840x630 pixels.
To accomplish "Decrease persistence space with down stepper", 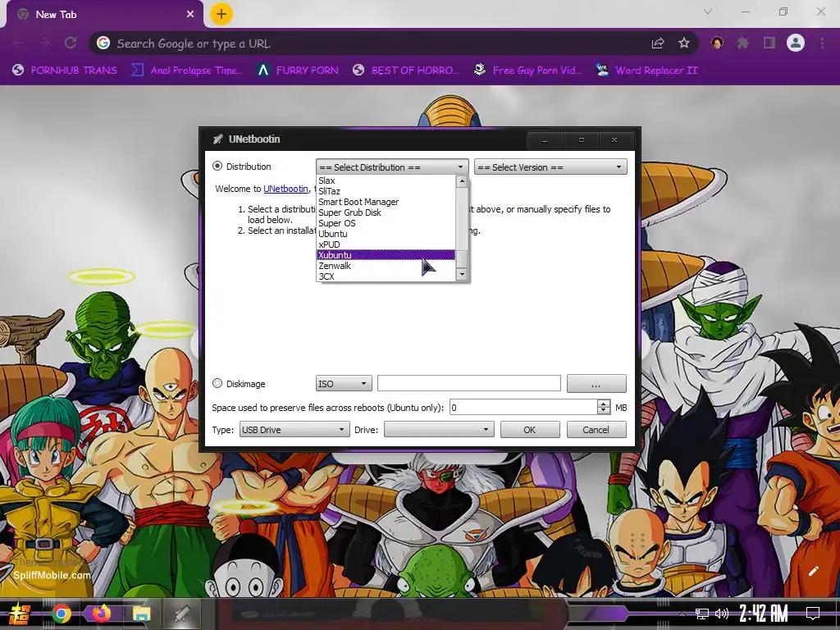I will click(x=604, y=412).
